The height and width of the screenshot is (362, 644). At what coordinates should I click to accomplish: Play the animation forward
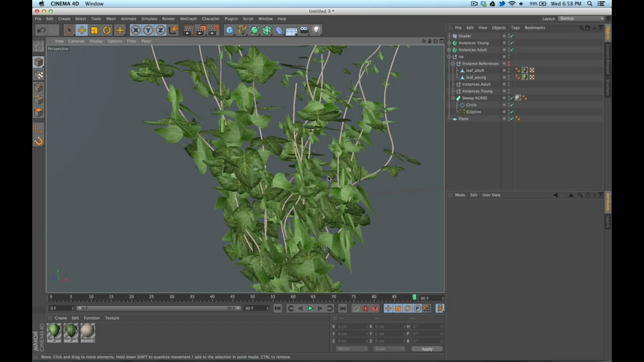pyautogui.click(x=310, y=308)
